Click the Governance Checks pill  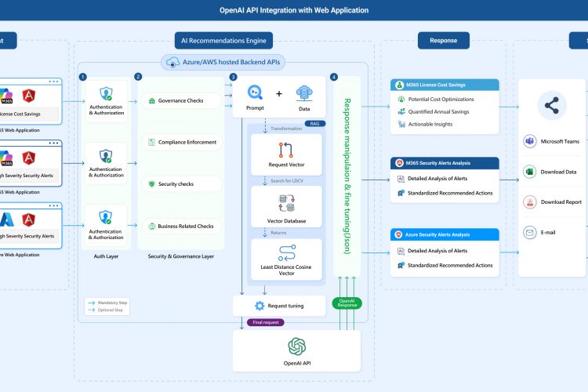point(182,100)
